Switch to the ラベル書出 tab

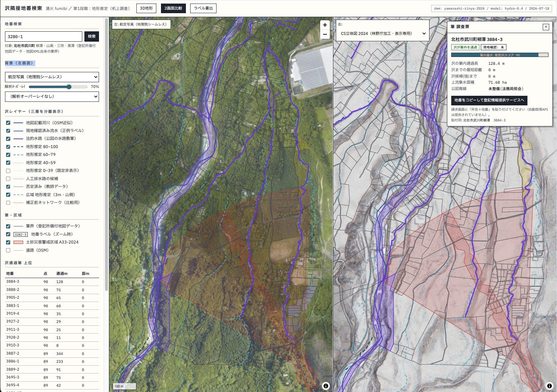(203, 8)
